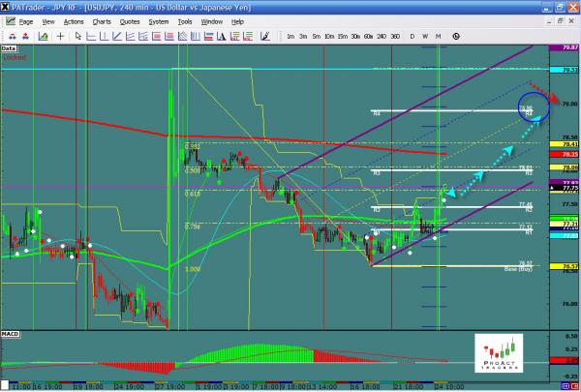Switch chart to 60m timeframe
This screenshot has width=581, height=392.
(x=367, y=36)
